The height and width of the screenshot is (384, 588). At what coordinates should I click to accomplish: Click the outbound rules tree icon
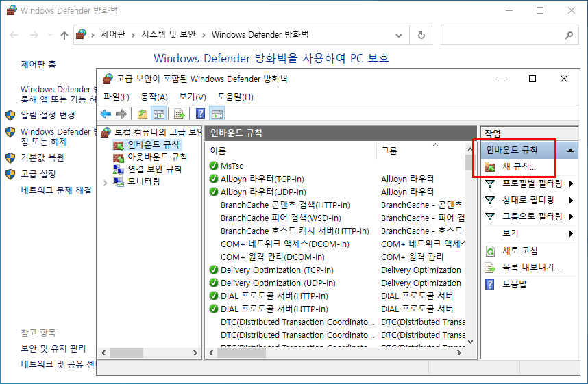(119, 157)
